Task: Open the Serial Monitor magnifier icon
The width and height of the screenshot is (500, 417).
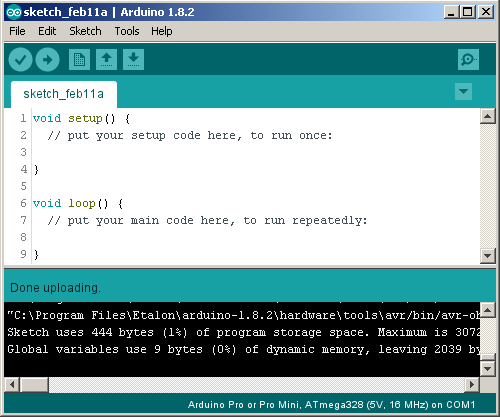Action: 468,60
